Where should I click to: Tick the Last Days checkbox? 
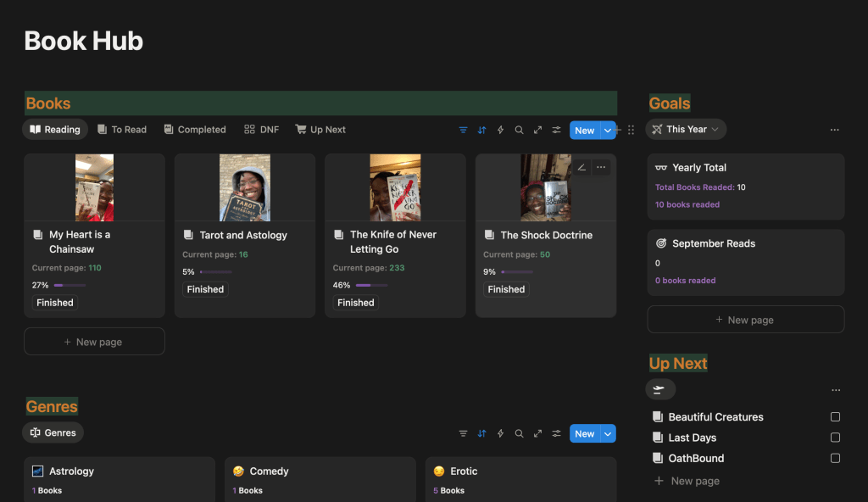coord(835,438)
